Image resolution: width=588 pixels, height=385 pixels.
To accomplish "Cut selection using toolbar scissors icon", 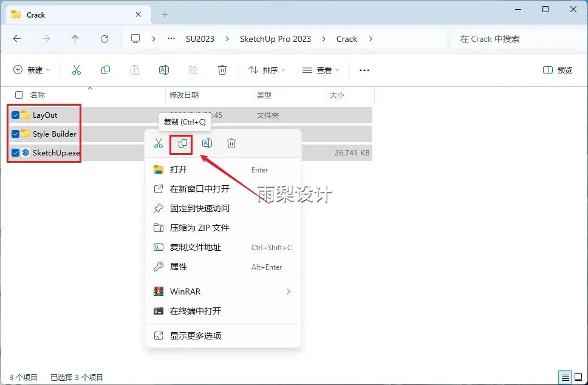I will 77,70.
